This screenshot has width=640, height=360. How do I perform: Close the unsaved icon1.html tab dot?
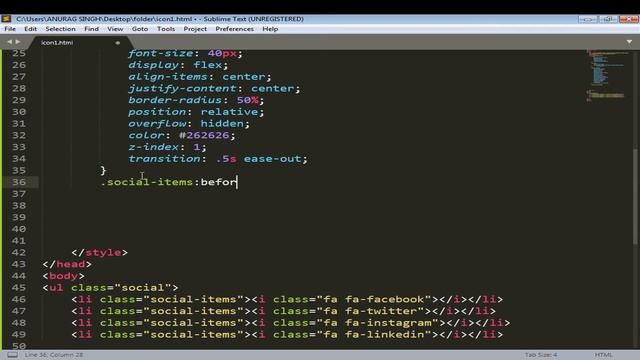118,42
